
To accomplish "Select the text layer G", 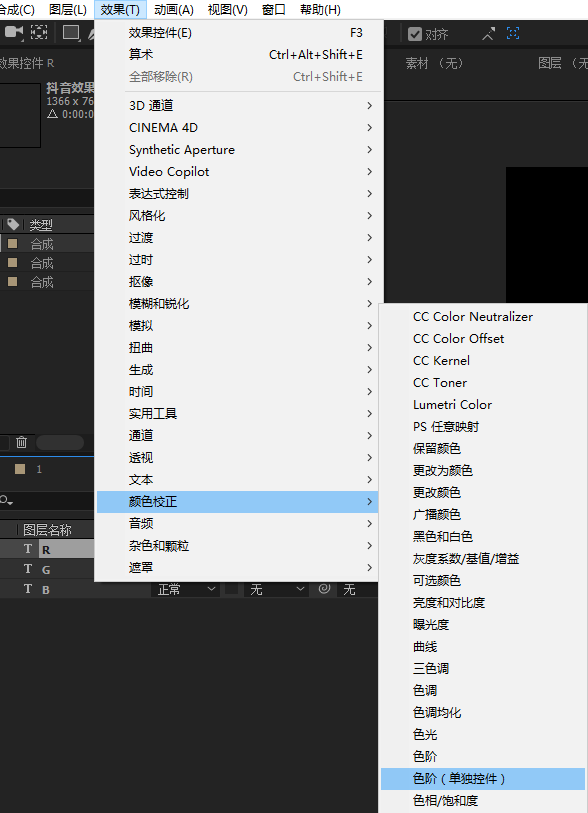I will 47,569.
